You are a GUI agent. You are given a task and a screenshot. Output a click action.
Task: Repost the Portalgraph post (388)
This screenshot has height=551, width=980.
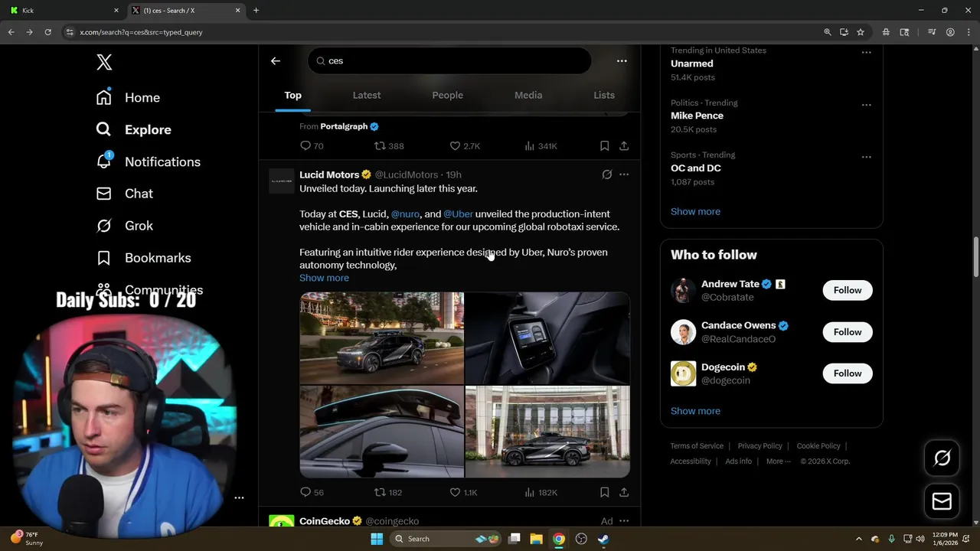(x=389, y=145)
